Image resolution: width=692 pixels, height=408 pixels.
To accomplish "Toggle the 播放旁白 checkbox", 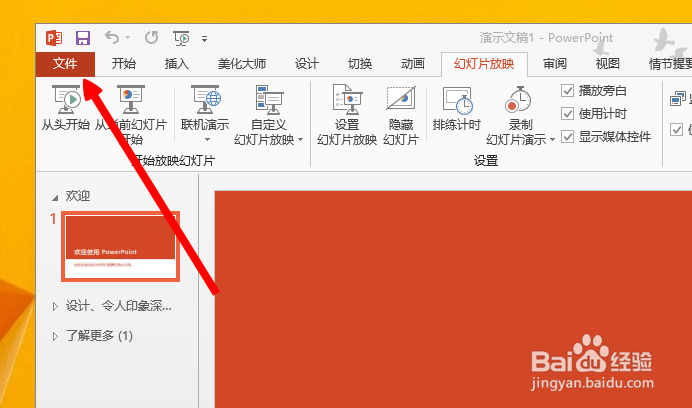I will (567, 91).
